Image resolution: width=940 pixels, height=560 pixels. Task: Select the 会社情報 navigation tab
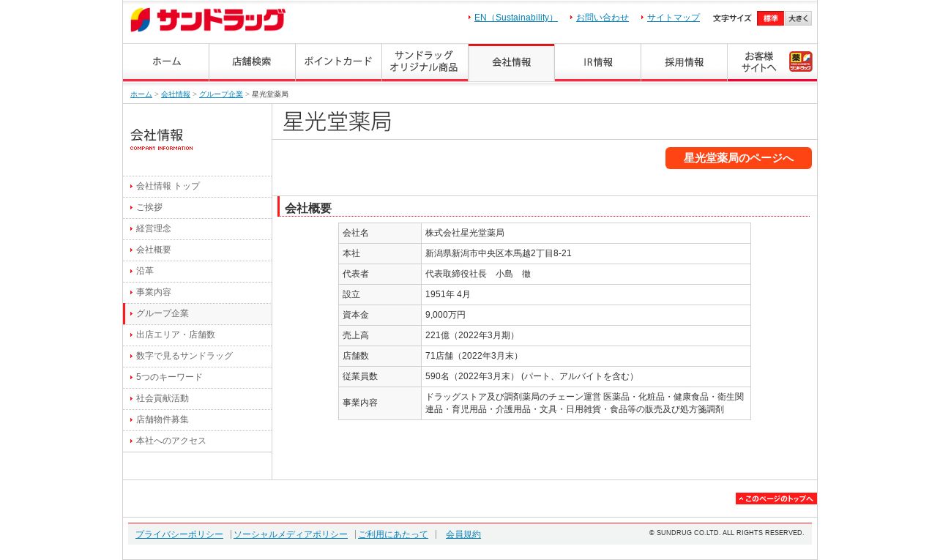tap(512, 62)
